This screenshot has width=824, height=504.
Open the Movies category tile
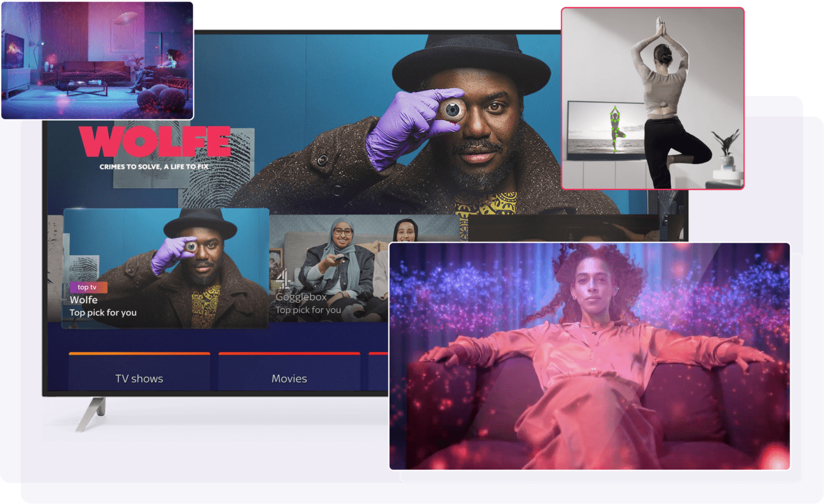(x=289, y=378)
